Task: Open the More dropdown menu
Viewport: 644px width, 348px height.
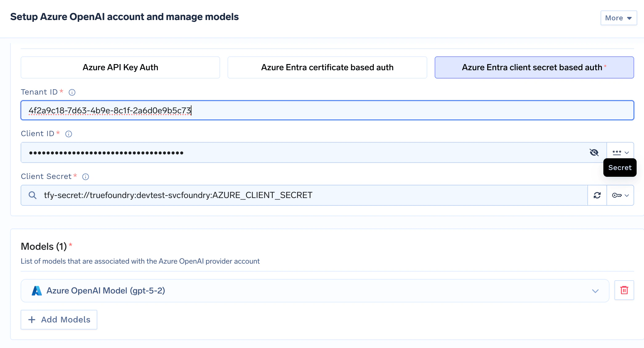Action: pos(618,18)
